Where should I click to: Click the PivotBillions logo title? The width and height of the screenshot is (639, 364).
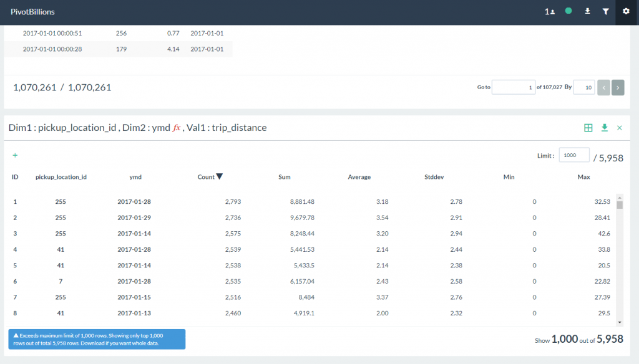tap(32, 12)
